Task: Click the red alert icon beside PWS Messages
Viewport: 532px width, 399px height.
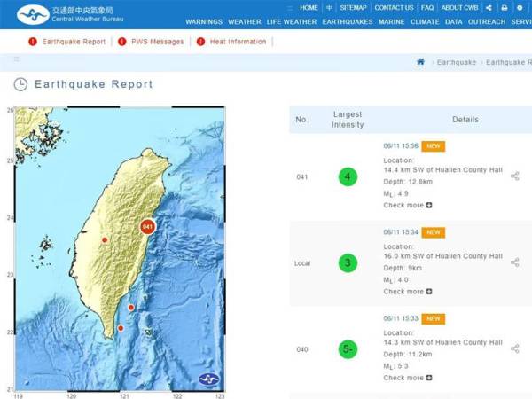Action: coord(121,42)
